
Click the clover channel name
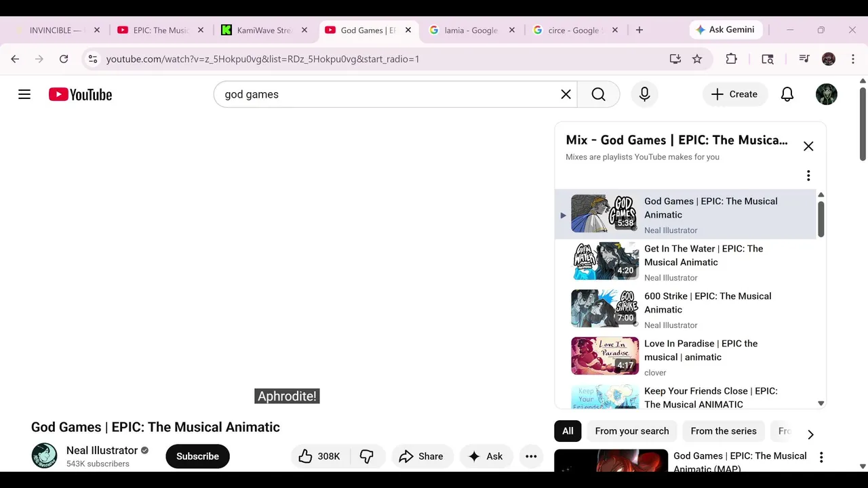coord(655,373)
